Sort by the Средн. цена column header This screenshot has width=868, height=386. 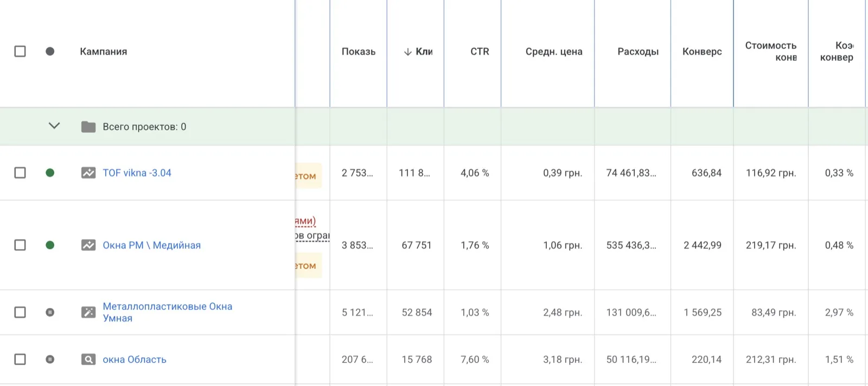click(x=554, y=52)
